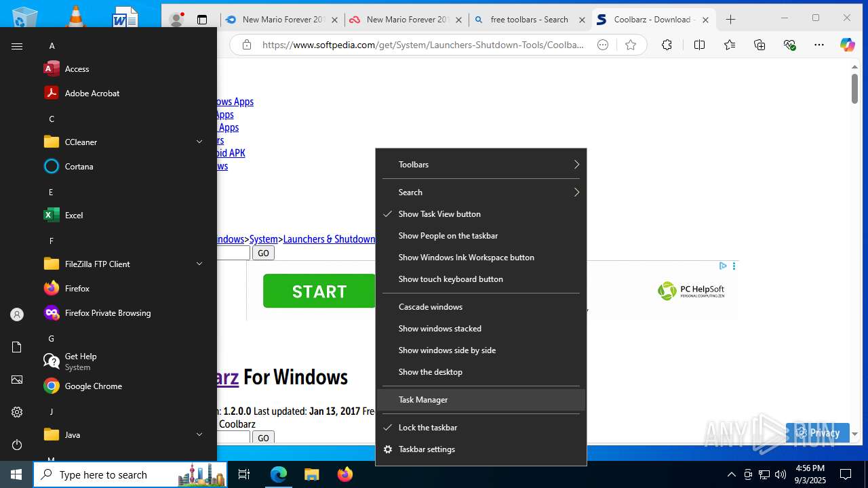Click the volume icon in system tray
This screenshot has height=488, width=868.
[x=781, y=474]
